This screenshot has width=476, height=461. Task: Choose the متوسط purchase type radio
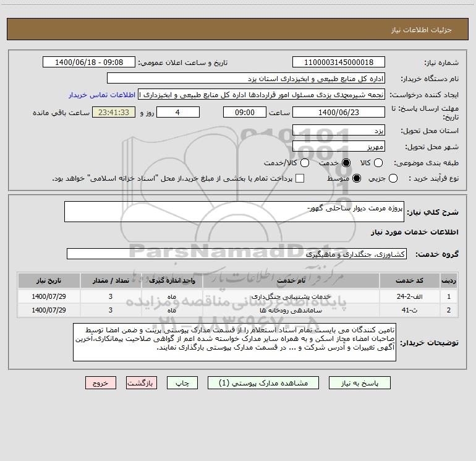[x=357, y=178]
